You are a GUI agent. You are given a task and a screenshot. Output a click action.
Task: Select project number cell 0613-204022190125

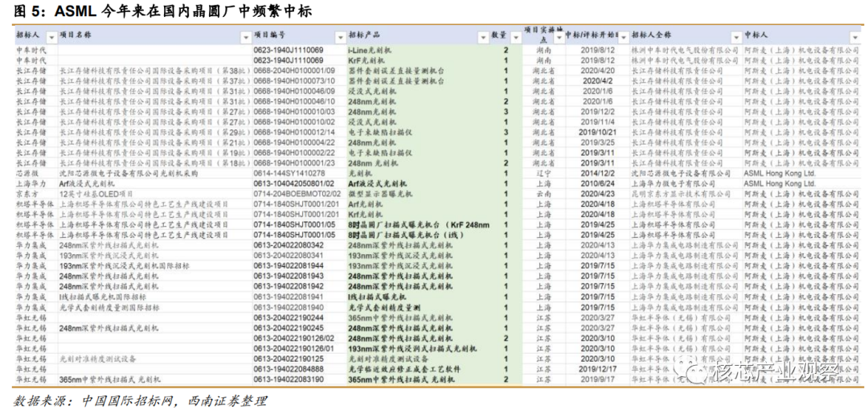coord(289,359)
